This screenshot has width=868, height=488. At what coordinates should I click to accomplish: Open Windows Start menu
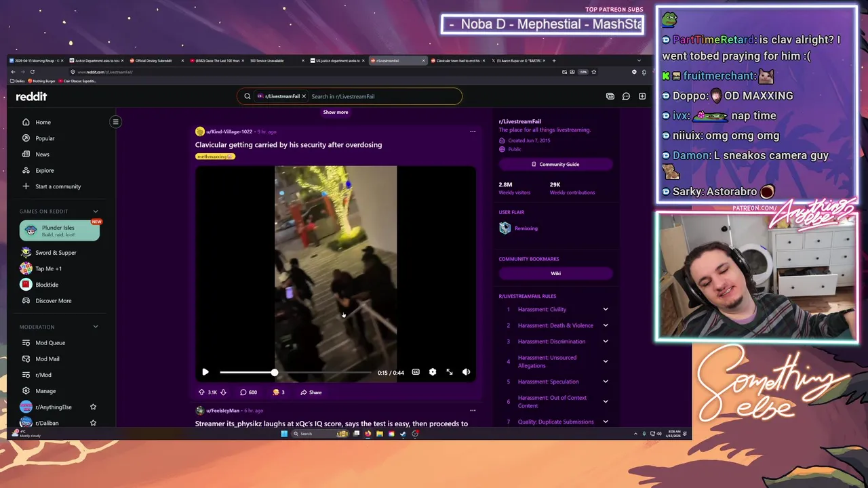(284, 434)
